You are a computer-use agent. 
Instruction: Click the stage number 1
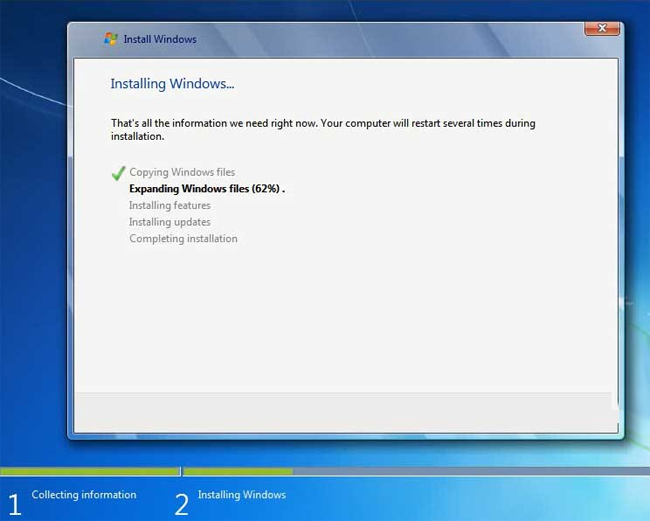[x=15, y=504]
